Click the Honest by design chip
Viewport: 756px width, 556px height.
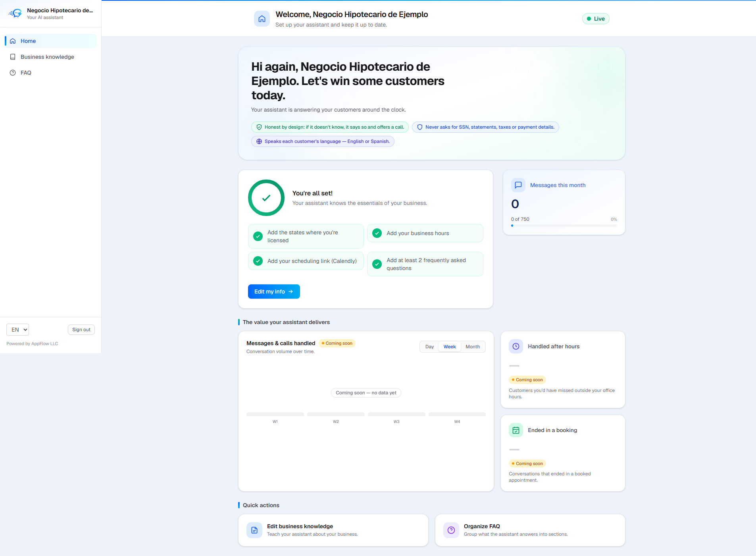(x=330, y=127)
